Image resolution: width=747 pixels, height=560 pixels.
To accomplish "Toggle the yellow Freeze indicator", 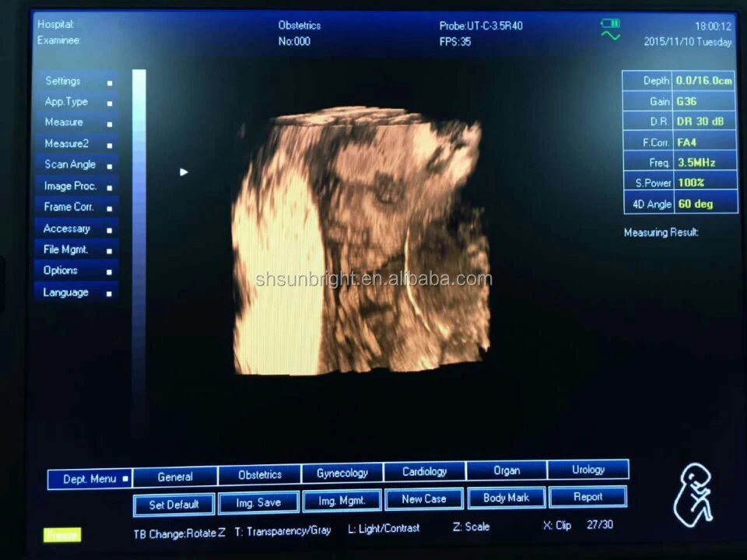I will pos(62,535).
